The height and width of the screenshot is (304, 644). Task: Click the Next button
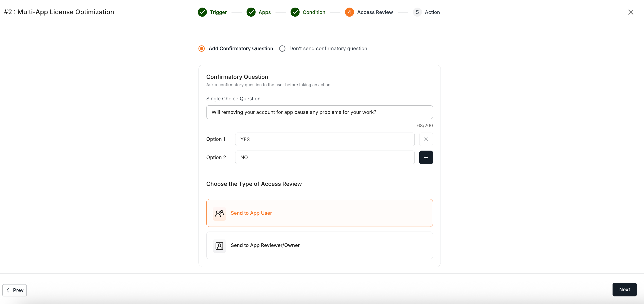click(624, 290)
